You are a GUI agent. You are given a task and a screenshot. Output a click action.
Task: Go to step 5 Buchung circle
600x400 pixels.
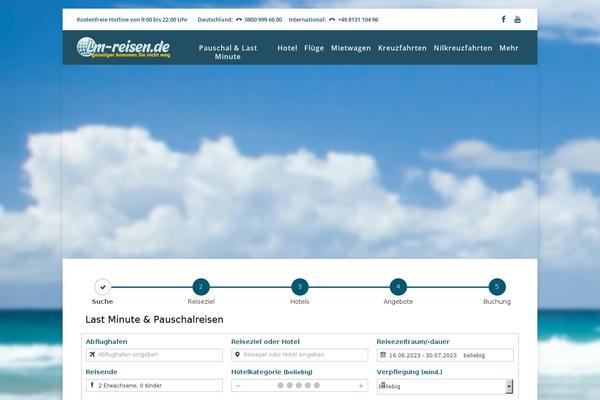[x=497, y=287]
